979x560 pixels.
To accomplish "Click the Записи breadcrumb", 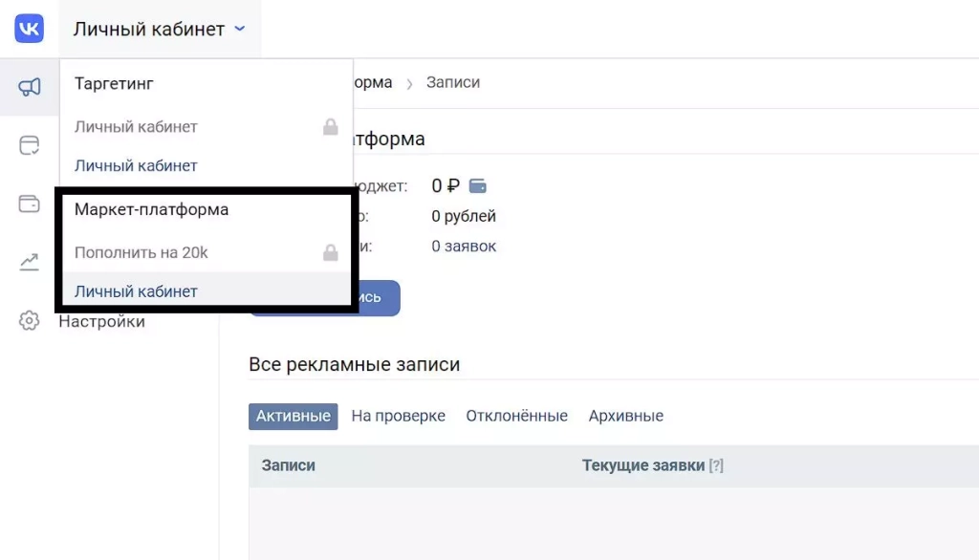I will click(453, 82).
